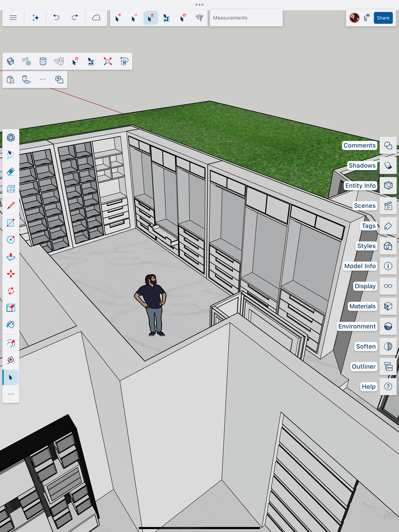The image size is (399, 532).
Task: Choose the Push/Pull tool
Action: coord(11,257)
